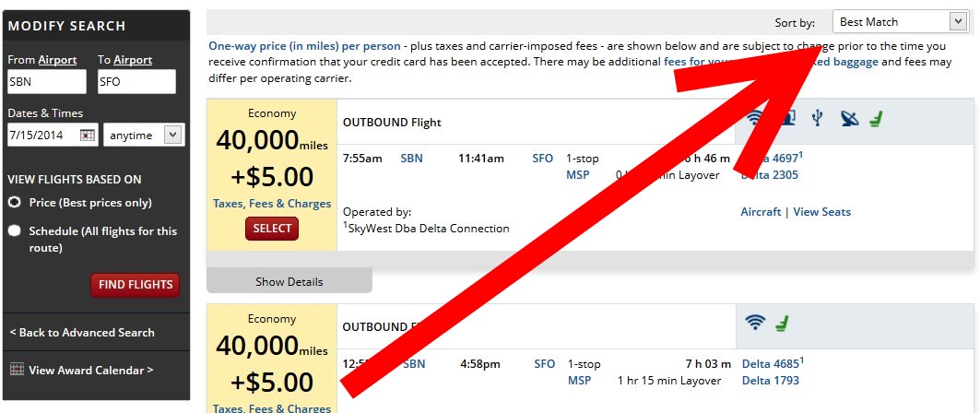This screenshot has width=980, height=413.
Task: Open View Seats for first flight
Action: (821, 212)
